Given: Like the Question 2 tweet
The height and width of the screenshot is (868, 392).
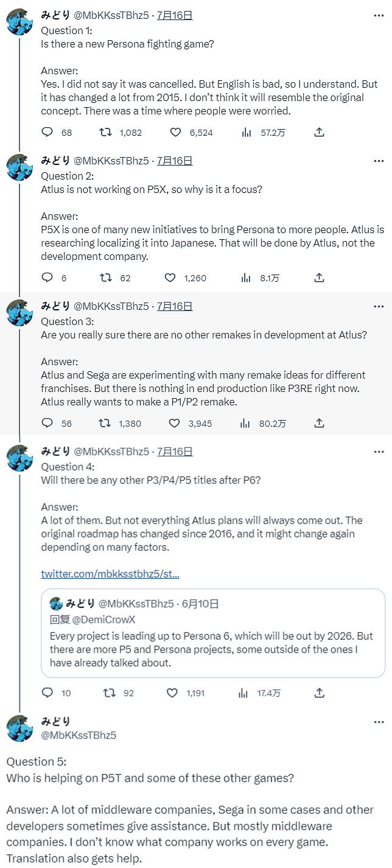Looking at the screenshot, I should pos(170,278).
